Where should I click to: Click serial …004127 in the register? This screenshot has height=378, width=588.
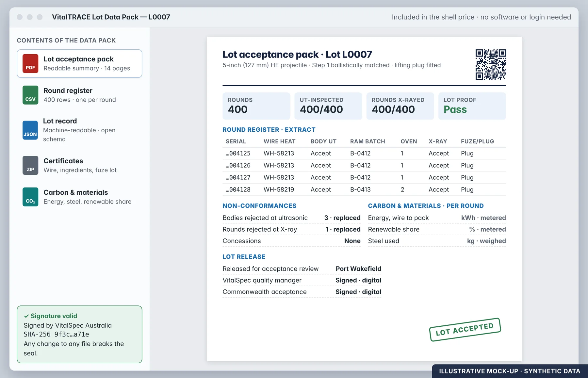pos(238,177)
